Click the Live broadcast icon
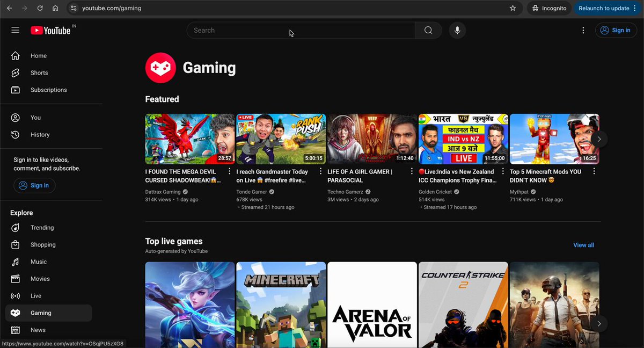The height and width of the screenshot is (348, 644). click(x=16, y=296)
